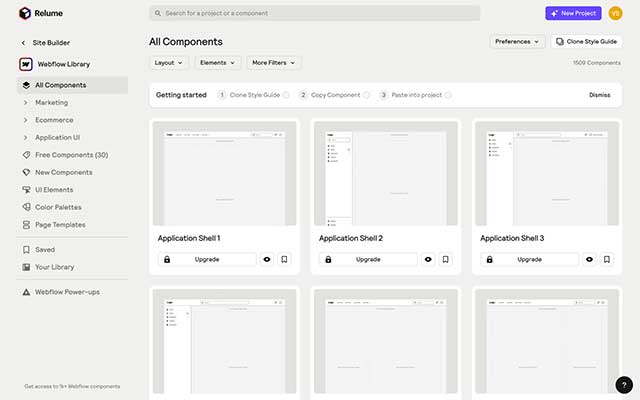Click the Application UI category label
Image resolution: width=640 pixels, height=400 pixels.
pos(58,138)
